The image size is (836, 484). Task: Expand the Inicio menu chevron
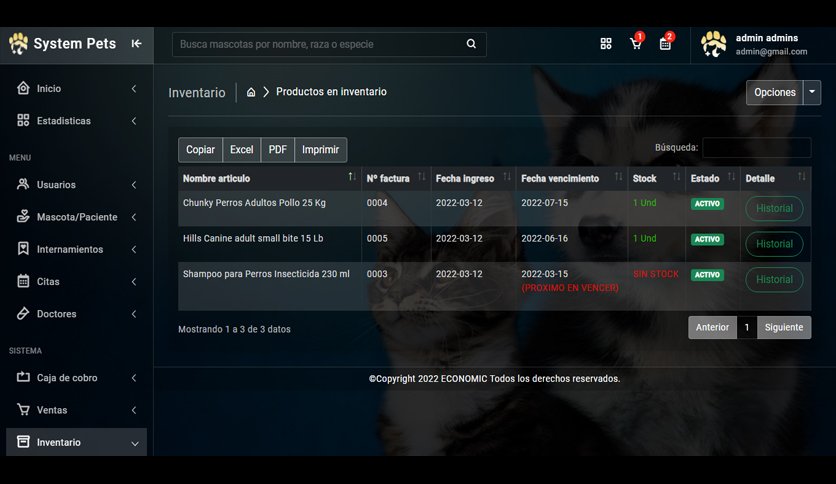tap(134, 88)
